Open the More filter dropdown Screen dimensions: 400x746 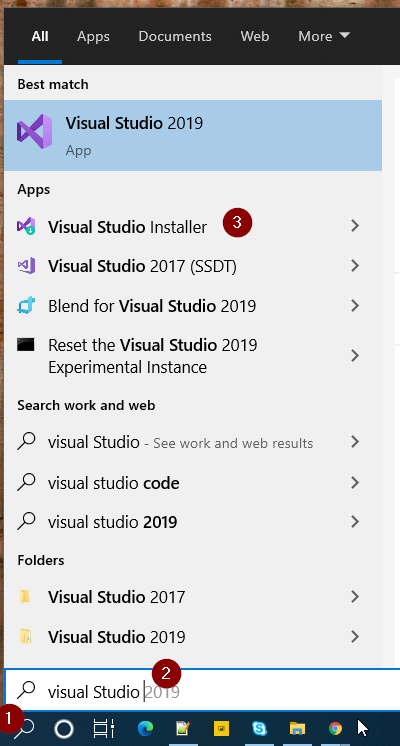pyautogui.click(x=324, y=36)
